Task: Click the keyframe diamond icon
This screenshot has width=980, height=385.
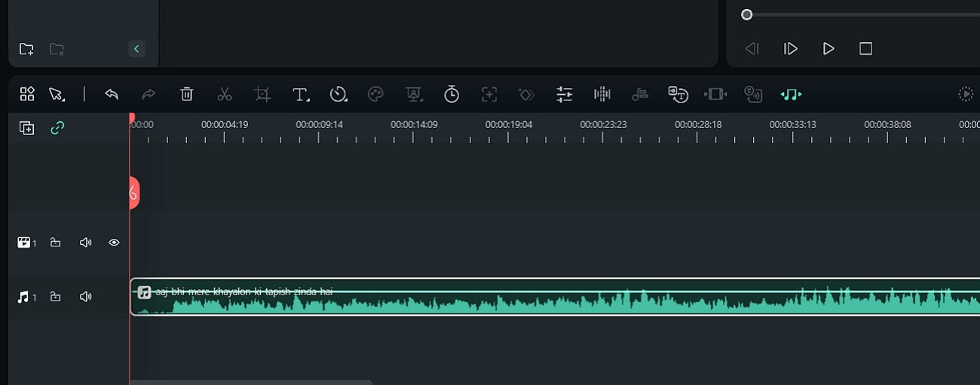Action: pos(526,94)
